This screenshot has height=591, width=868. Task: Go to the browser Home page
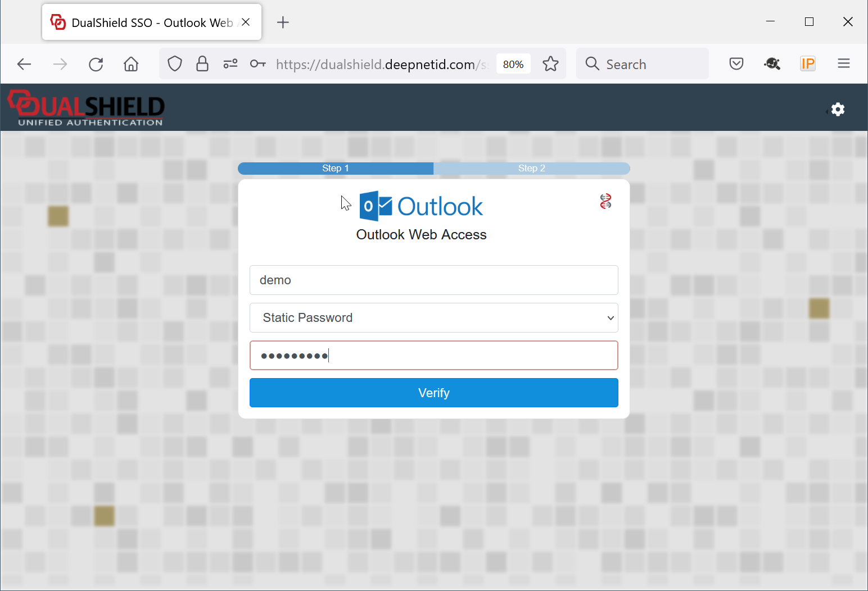pos(131,64)
